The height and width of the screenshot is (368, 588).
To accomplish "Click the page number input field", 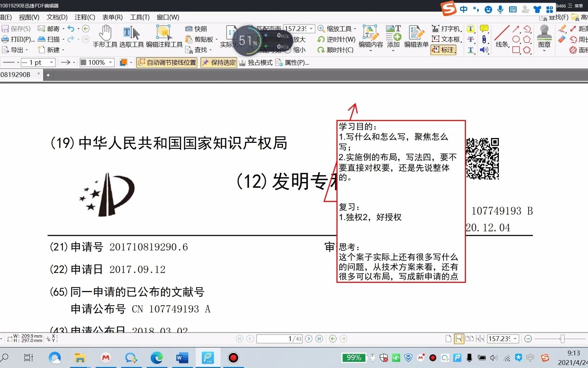I will [x=279, y=339].
